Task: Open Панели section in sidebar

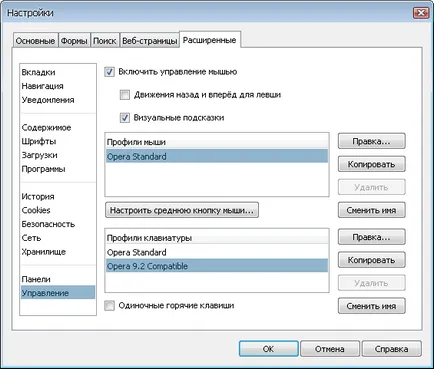Action: tap(58, 279)
